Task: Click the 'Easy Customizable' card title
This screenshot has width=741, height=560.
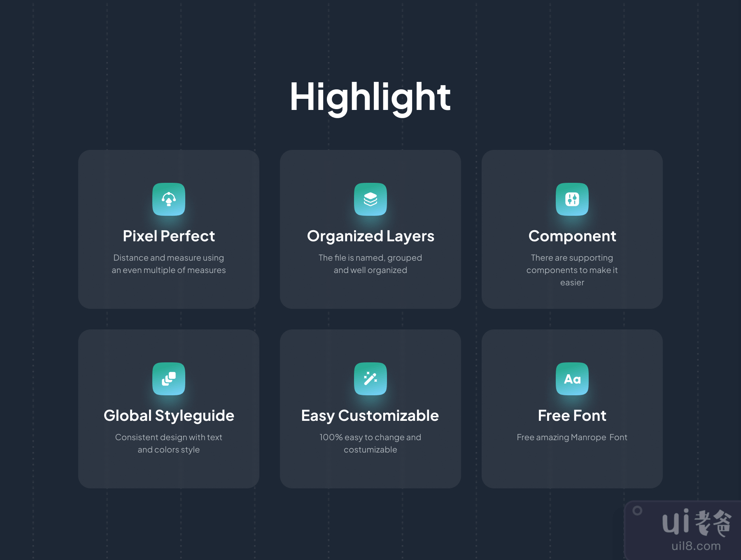Action: 370,416
